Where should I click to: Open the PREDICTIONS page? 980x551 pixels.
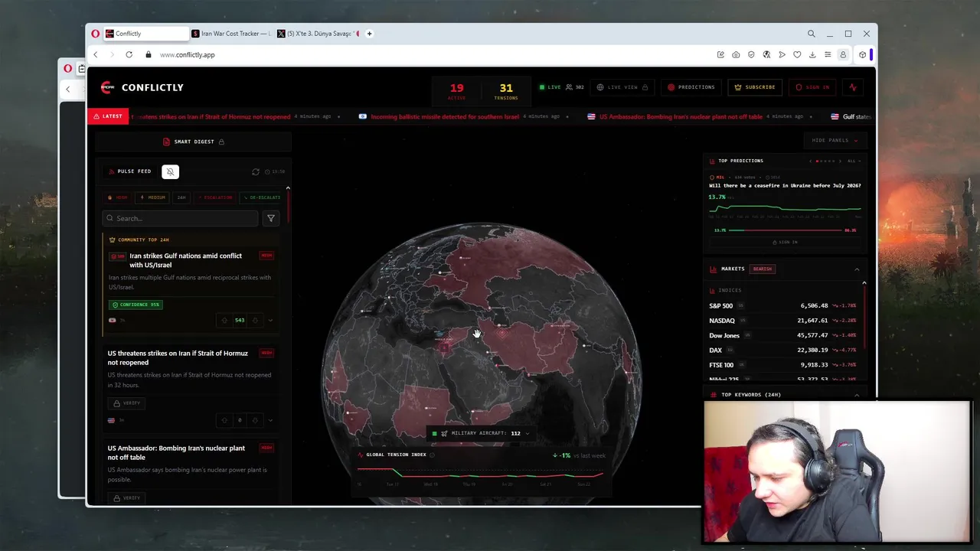(691, 87)
